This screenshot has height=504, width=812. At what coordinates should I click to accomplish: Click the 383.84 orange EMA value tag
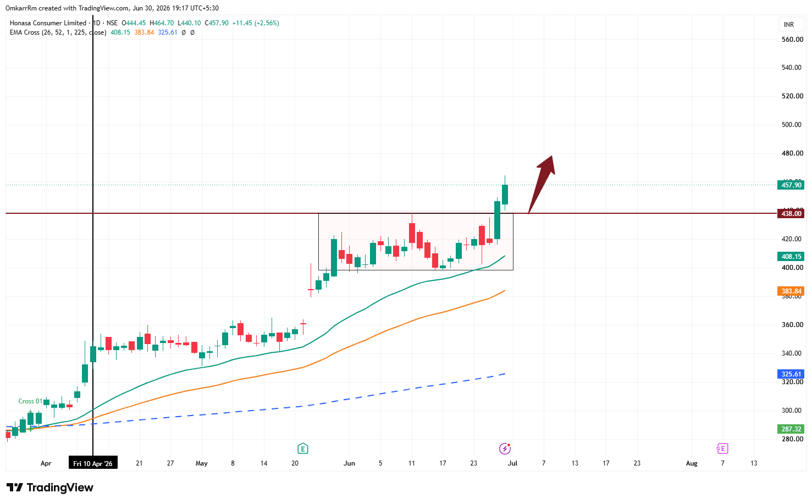[x=791, y=291]
